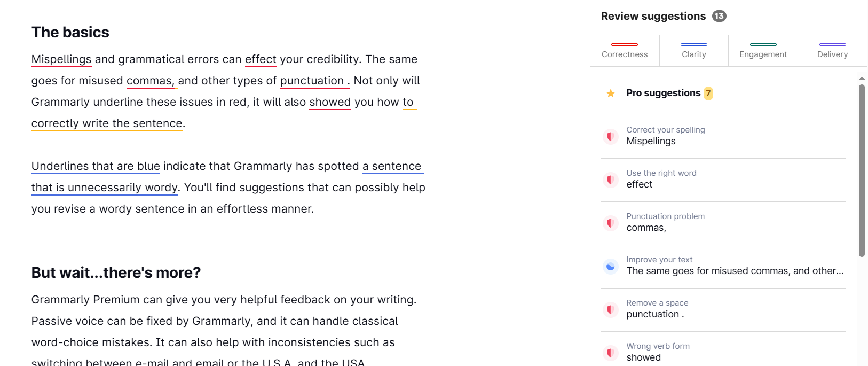This screenshot has height=366, width=868.
Task: Click the blue clarity icon for Improve your text
Action: (x=611, y=267)
